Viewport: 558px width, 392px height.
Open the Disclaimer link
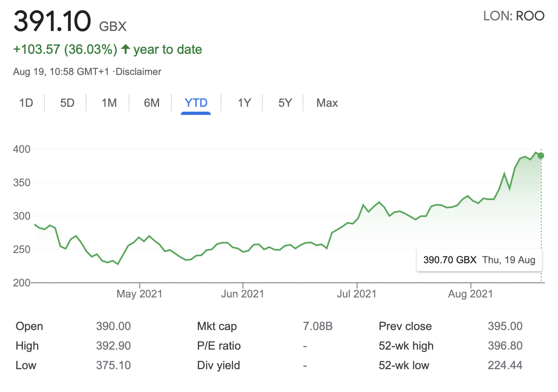[x=138, y=72]
